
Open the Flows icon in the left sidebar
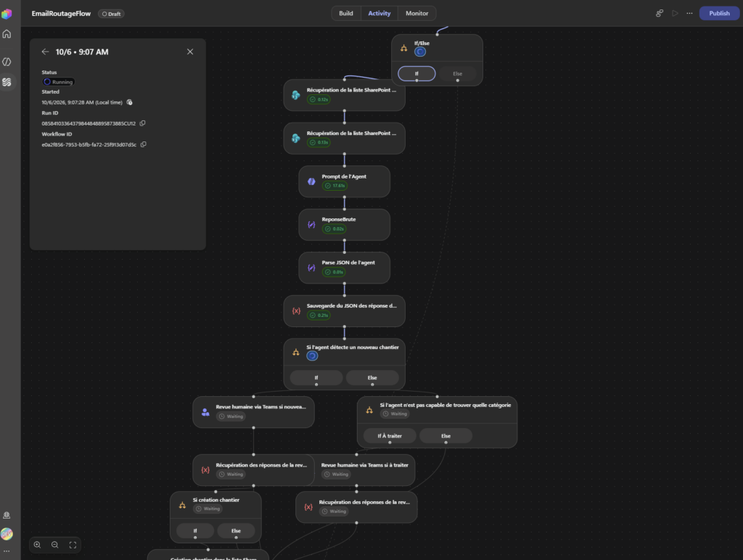pos(7,82)
